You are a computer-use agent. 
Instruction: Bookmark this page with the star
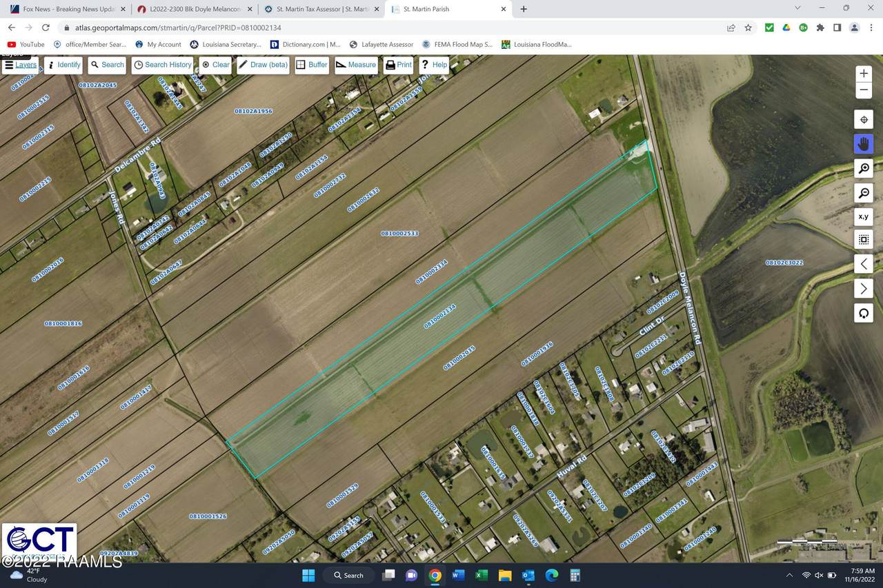coord(748,28)
